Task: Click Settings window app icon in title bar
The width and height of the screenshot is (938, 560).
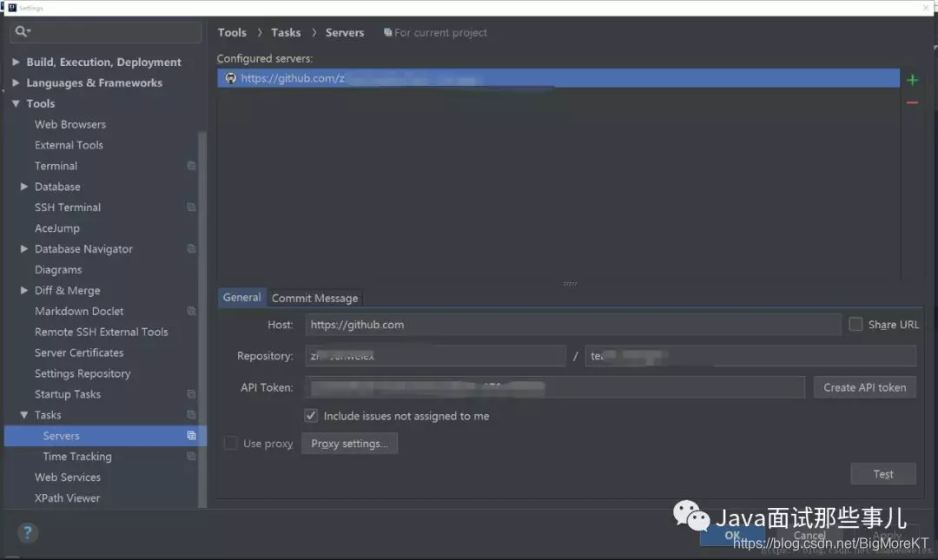Action: (x=12, y=8)
